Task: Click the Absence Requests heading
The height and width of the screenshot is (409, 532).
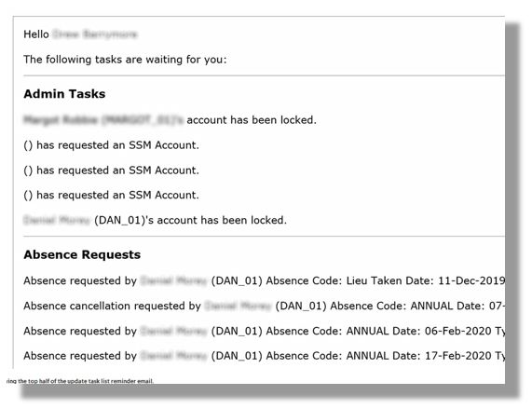Action: [x=82, y=254]
